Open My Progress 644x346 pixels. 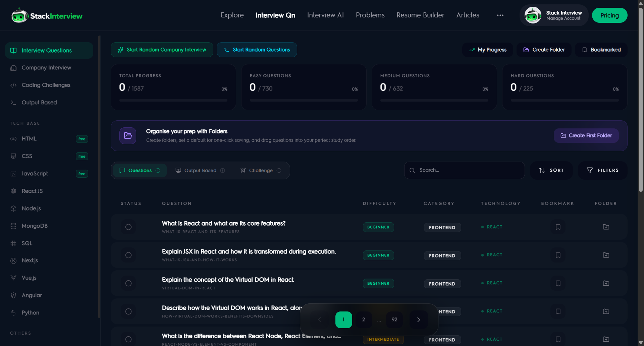pos(488,50)
